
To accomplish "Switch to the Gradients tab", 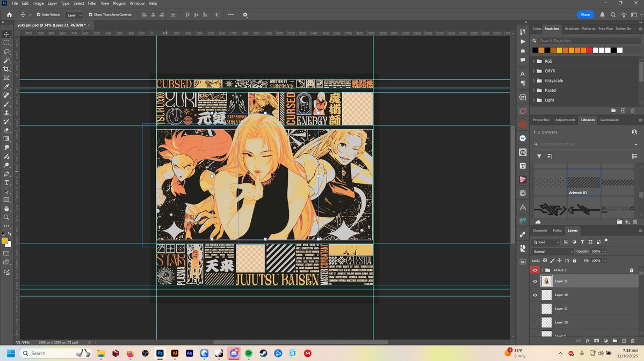I will point(571,29).
